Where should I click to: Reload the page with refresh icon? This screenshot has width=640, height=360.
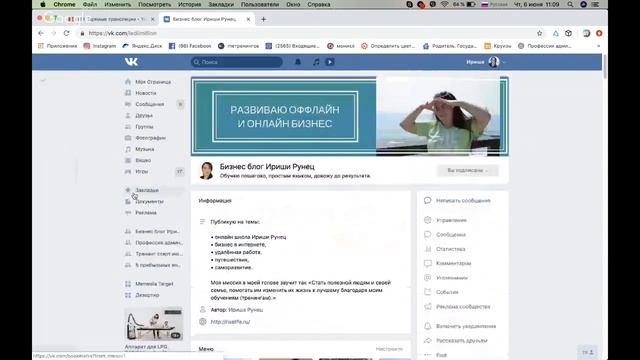pyautogui.click(x=67, y=33)
